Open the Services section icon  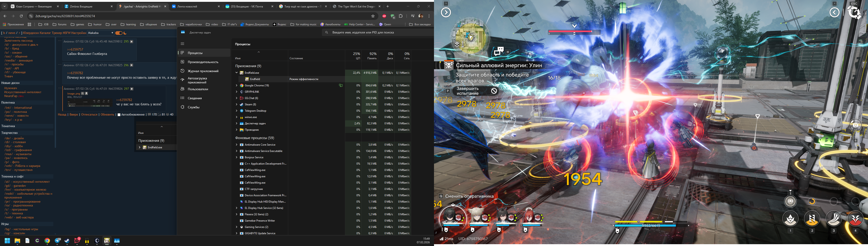(x=182, y=107)
